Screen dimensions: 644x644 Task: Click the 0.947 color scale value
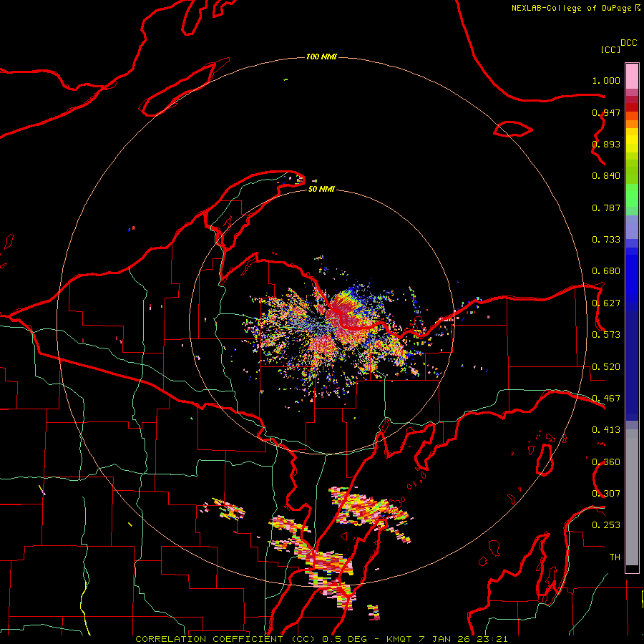pyautogui.click(x=606, y=112)
